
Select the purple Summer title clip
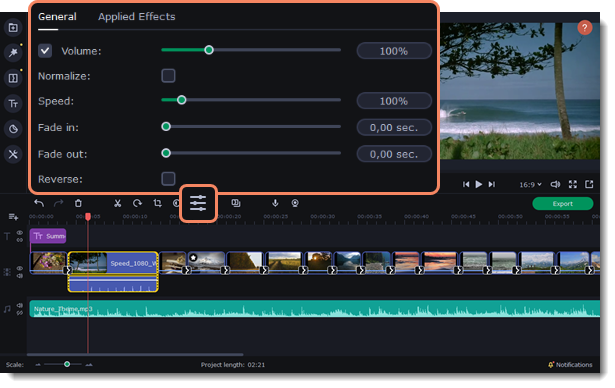(x=48, y=236)
